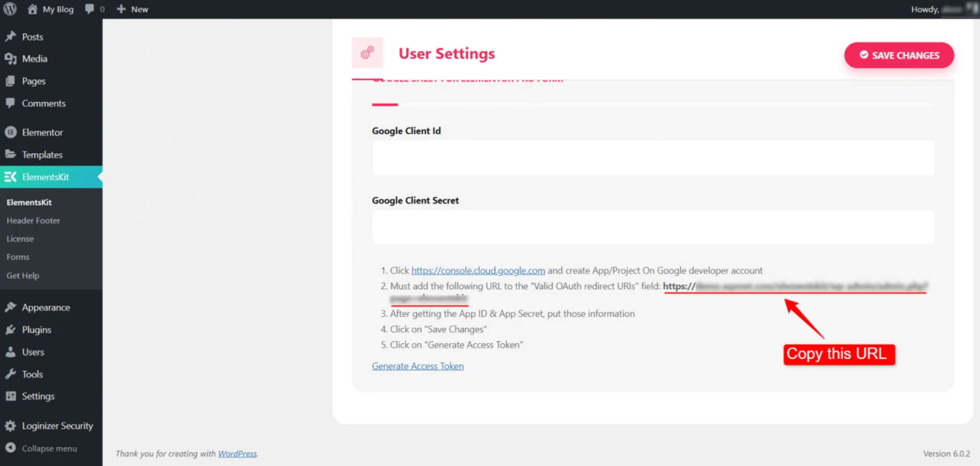Click the Media icon in sidebar

(11, 59)
